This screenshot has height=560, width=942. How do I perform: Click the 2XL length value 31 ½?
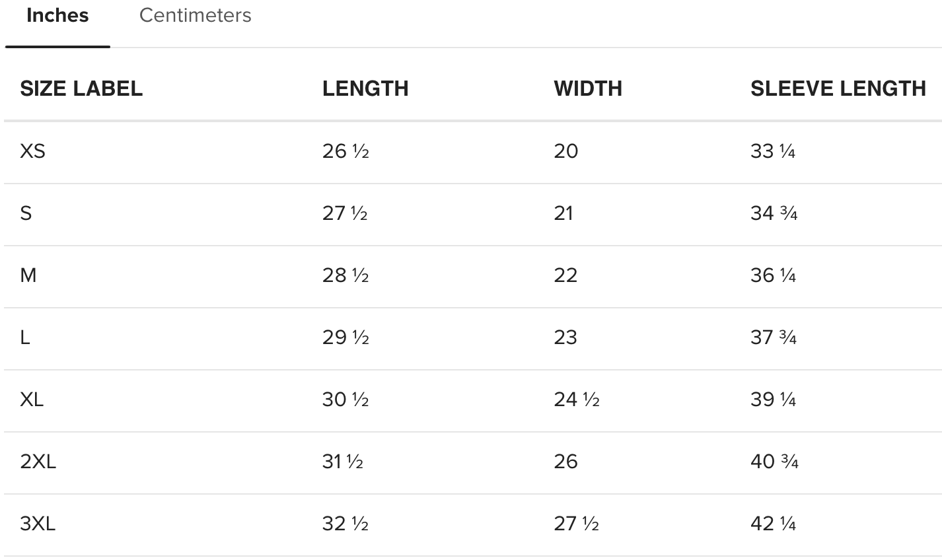(342, 462)
